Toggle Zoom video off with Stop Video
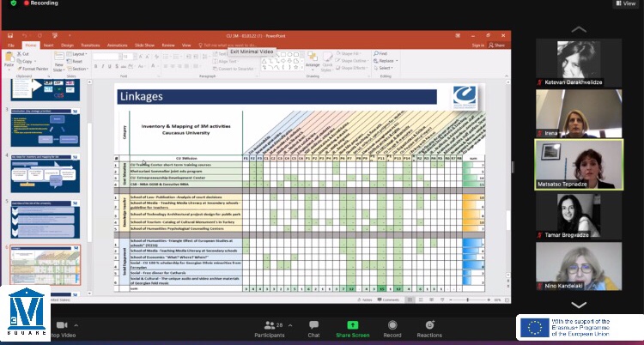Viewport: 644px width, 345px height. tap(62, 330)
